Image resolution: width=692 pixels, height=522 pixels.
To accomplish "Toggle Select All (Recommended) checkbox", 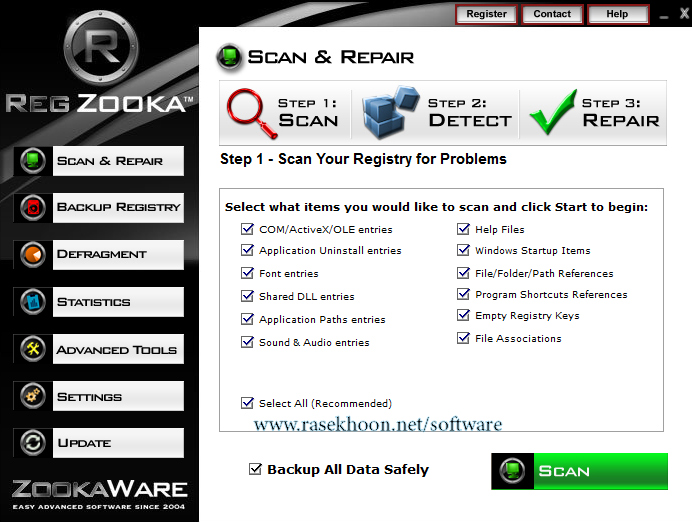I will pos(247,403).
